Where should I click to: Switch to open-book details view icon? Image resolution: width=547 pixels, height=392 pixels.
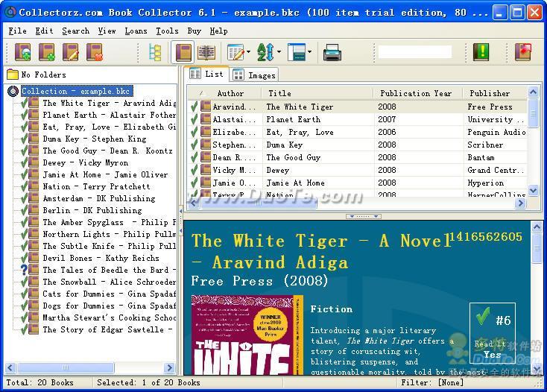[206, 52]
